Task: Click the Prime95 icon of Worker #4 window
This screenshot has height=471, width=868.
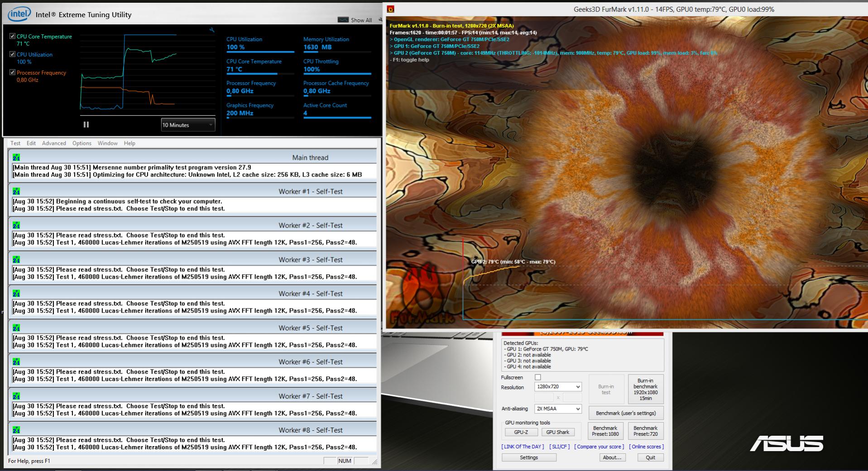Action: pos(16,294)
